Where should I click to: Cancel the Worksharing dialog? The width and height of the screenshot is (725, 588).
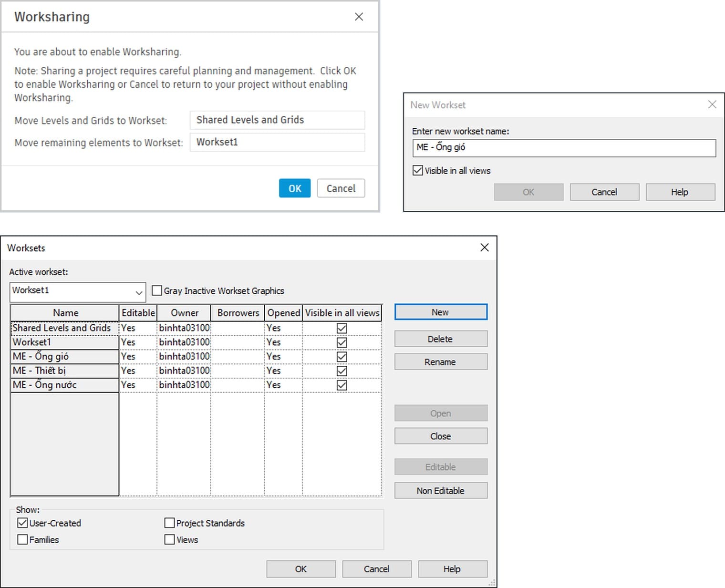coord(341,188)
